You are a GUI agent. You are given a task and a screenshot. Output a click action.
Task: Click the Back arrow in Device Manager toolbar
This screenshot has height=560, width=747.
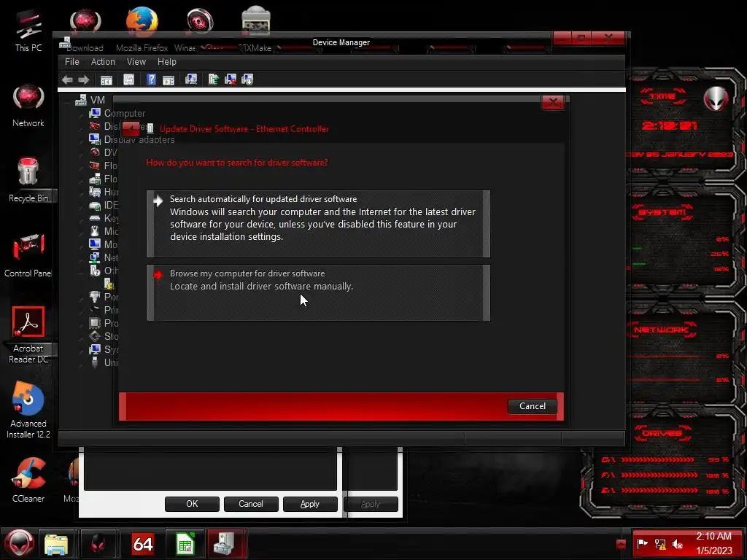tap(67, 79)
